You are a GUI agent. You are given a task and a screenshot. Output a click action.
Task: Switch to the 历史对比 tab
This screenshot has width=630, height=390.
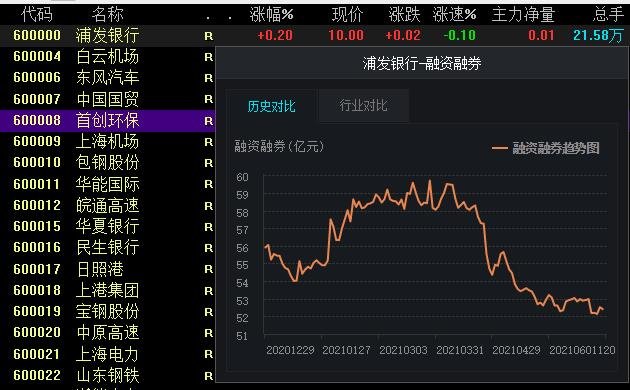(272, 106)
